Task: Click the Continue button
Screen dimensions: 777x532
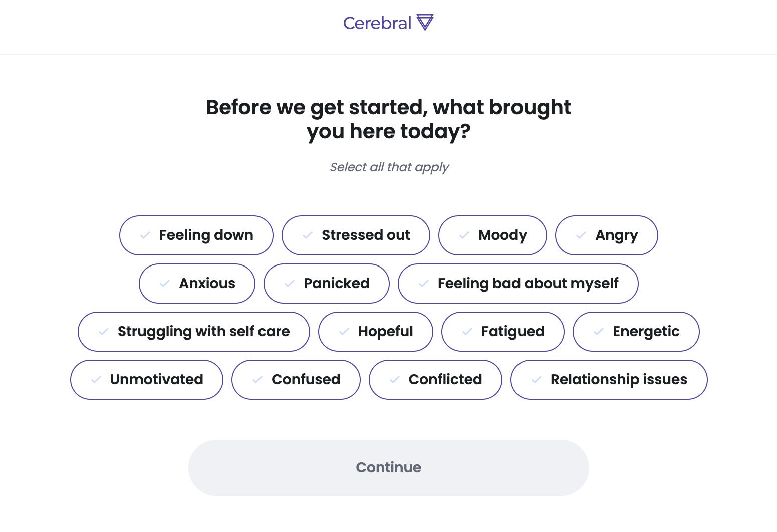Action: [x=389, y=468]
